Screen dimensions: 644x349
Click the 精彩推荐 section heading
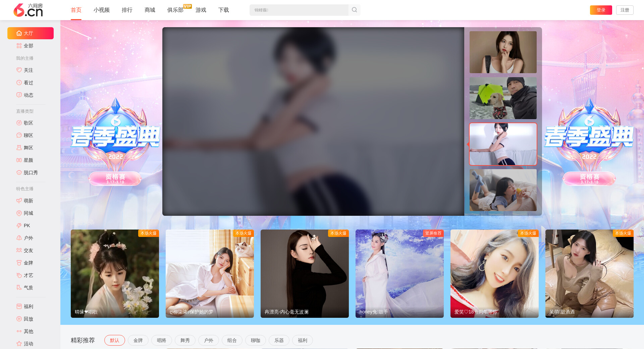(x=83, y=340)
